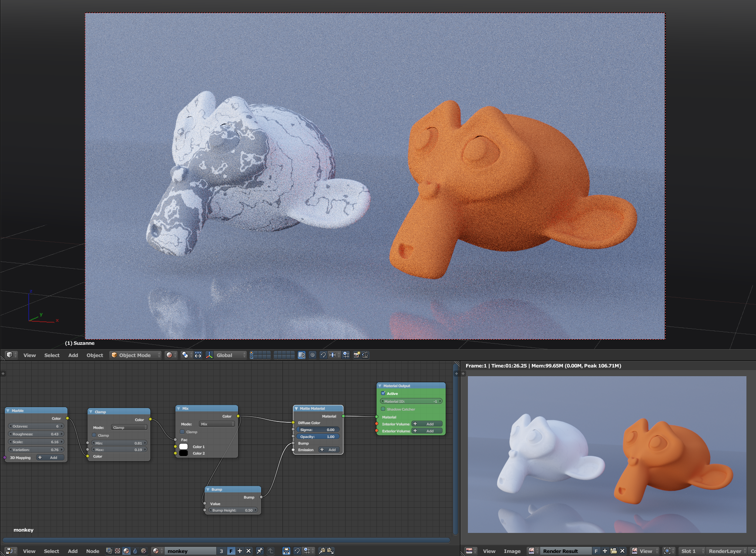The height and width of the screenshot is (556, 756).
Task: Toggle fake user F button for Render Result
Action: (596, 551)
